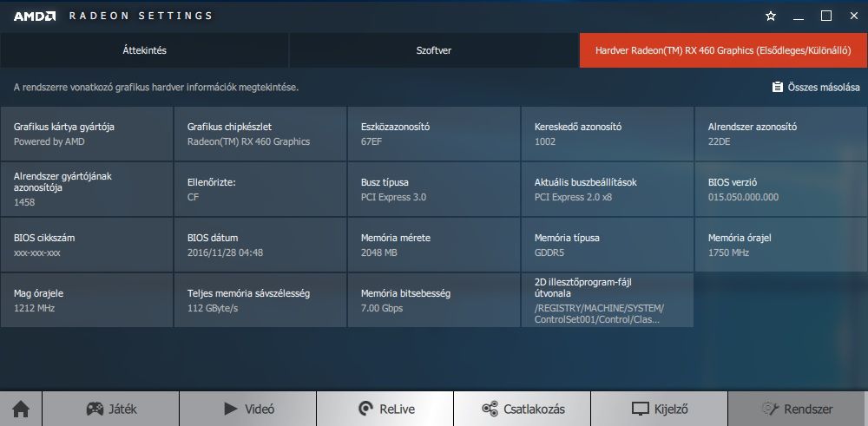Click the value 1750 MHz
The height and width of the screenshot is (426, 868).
tap(728, 252)
